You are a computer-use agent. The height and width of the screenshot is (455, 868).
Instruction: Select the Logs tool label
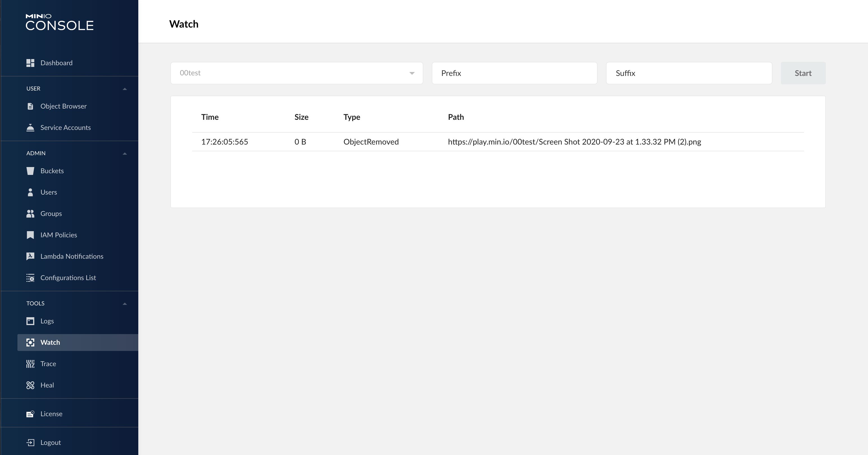click(x=47, y=321)
